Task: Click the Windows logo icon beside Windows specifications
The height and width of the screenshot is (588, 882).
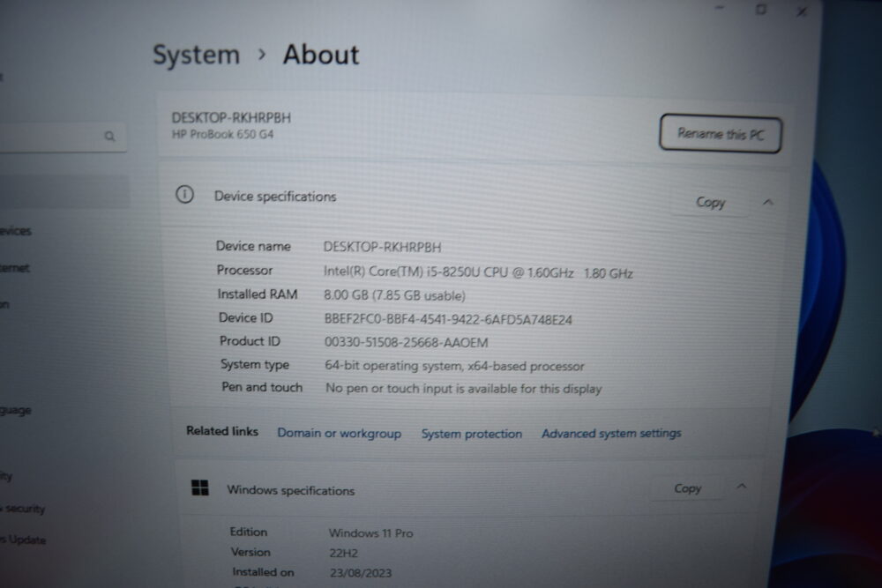Action: tap(199, 488)
